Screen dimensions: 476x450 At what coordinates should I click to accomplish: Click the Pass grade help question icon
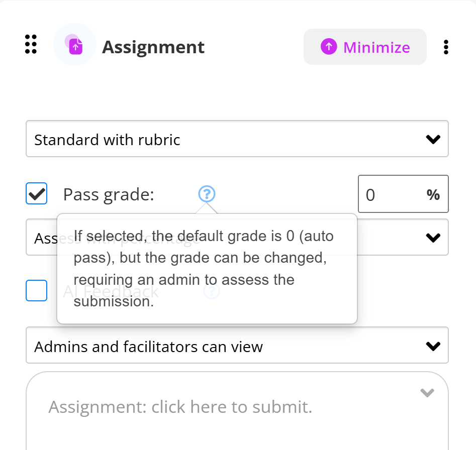click(207, 193)
